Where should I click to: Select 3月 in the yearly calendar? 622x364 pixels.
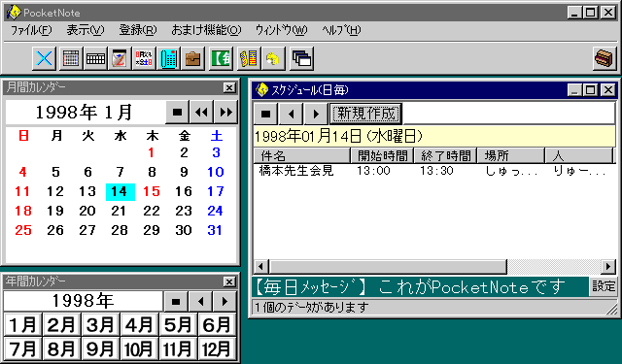pyautogui.click(x=100, y=325)
